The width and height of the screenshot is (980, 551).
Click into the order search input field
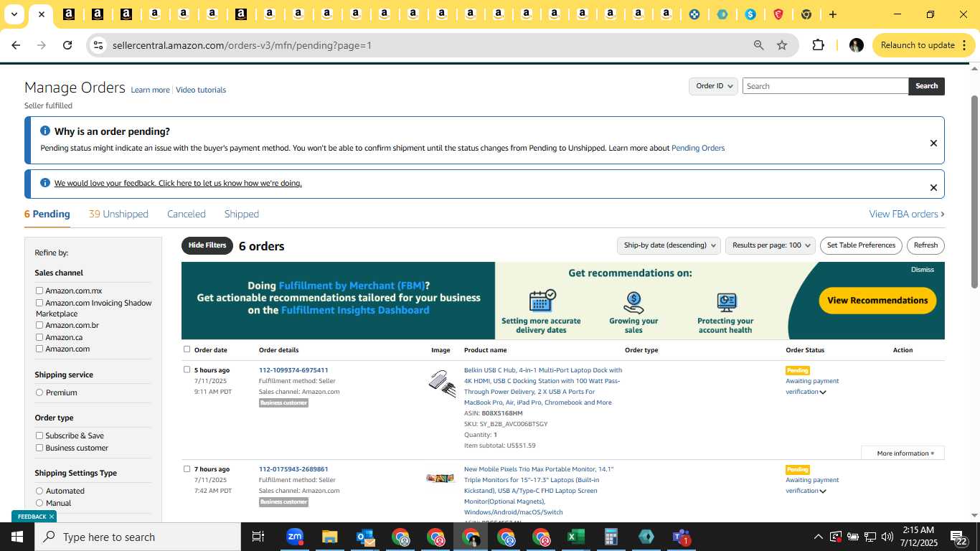coord(825,86)
